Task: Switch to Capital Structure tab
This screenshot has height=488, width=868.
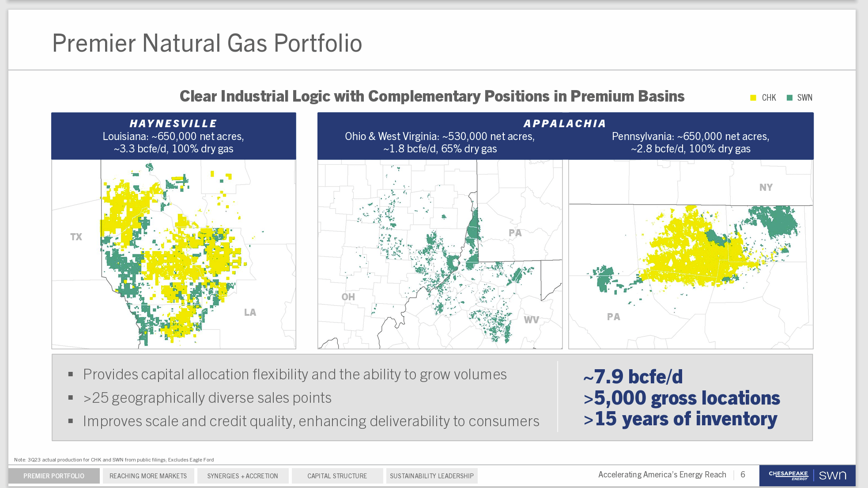Action: [337, 476]
